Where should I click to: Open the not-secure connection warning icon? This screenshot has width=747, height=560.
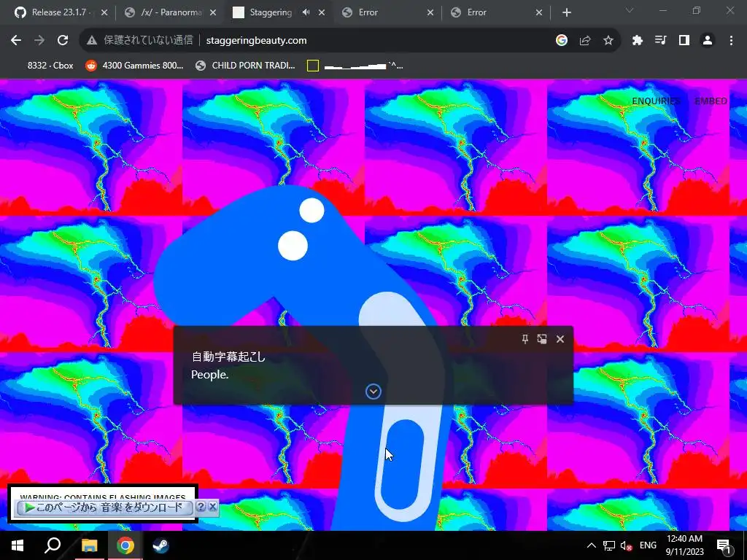92,41
